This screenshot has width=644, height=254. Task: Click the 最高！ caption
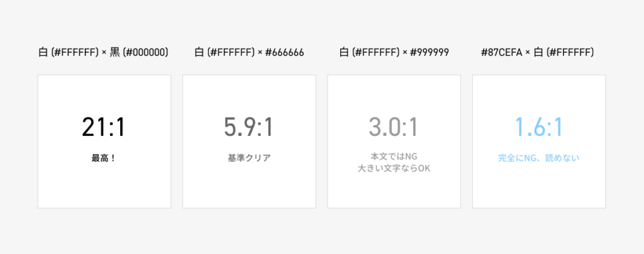click(104, 158)
